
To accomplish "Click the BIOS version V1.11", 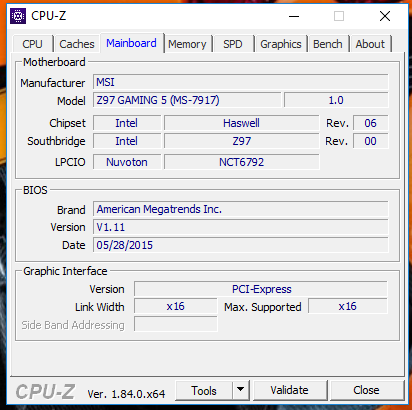I will coord(241,227).
